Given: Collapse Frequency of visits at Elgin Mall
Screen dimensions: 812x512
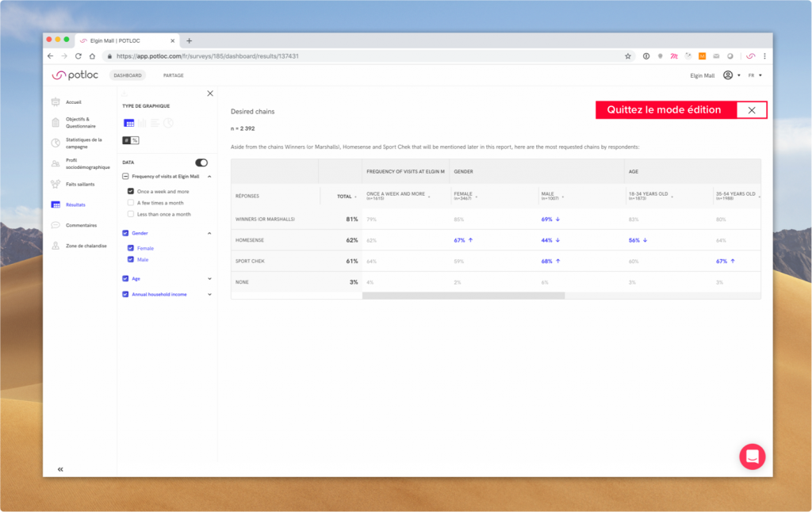Looking at the screenshot, I should 209,177.
